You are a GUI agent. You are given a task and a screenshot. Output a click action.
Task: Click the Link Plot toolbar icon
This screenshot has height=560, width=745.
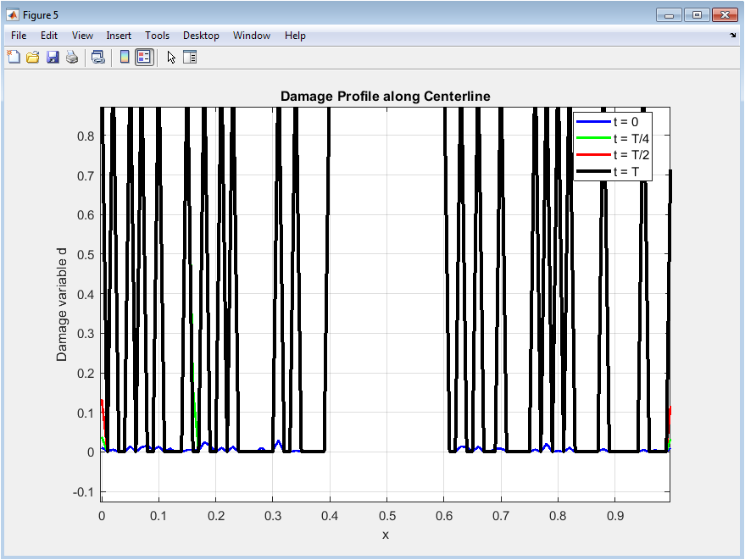pos(97,58)
